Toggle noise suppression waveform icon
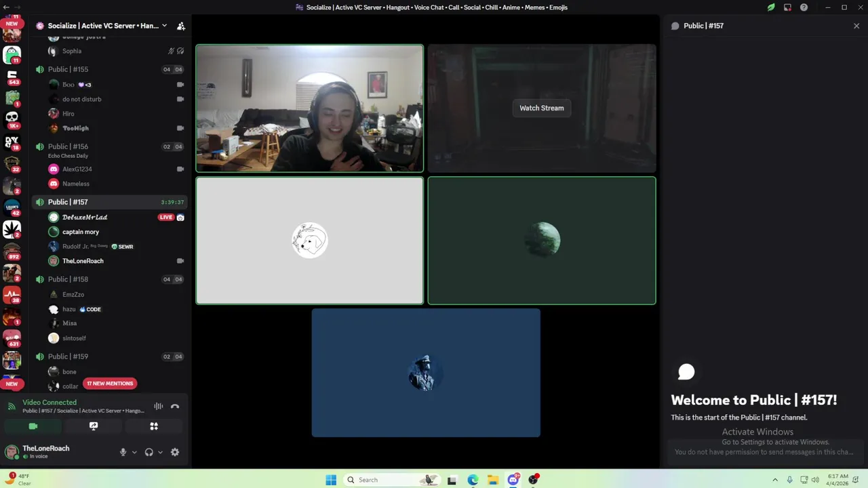 pyautogui.click(x=158, y=406)
